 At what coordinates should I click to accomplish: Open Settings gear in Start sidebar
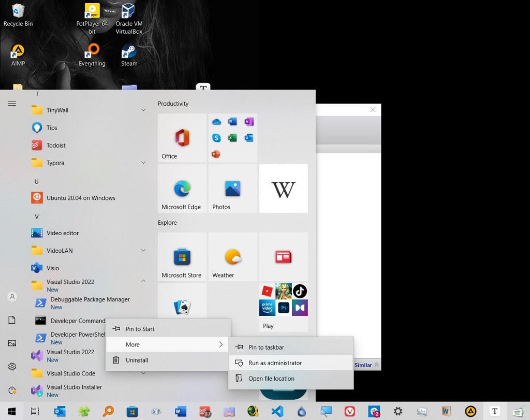click(x=12, y=367)
